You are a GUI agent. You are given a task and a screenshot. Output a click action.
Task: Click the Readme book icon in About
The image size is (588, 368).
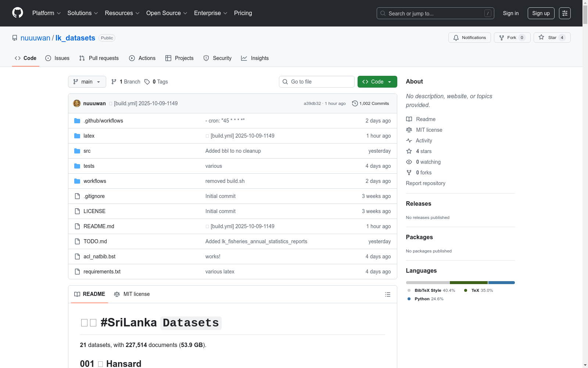pyautogui.click(x=409, y=119)
